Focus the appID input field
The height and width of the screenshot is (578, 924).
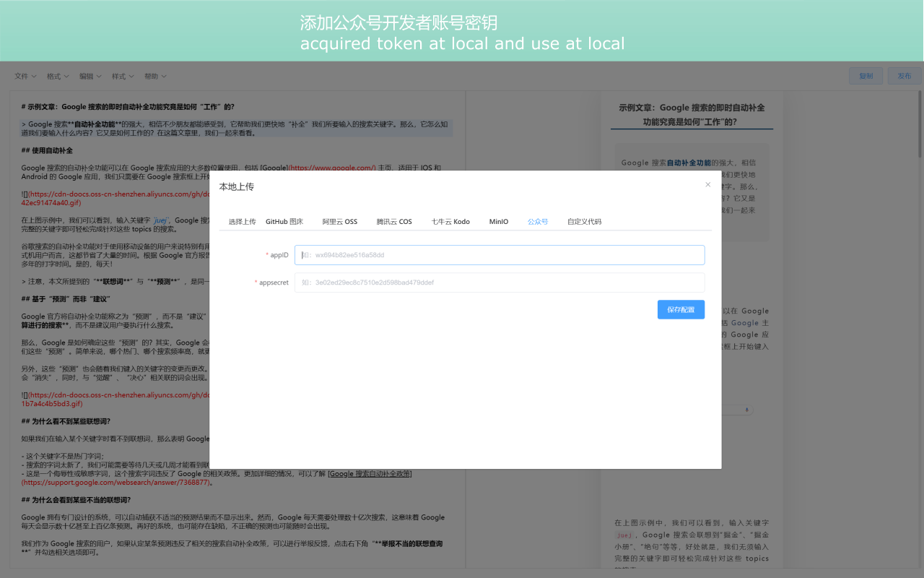[500, 255]
